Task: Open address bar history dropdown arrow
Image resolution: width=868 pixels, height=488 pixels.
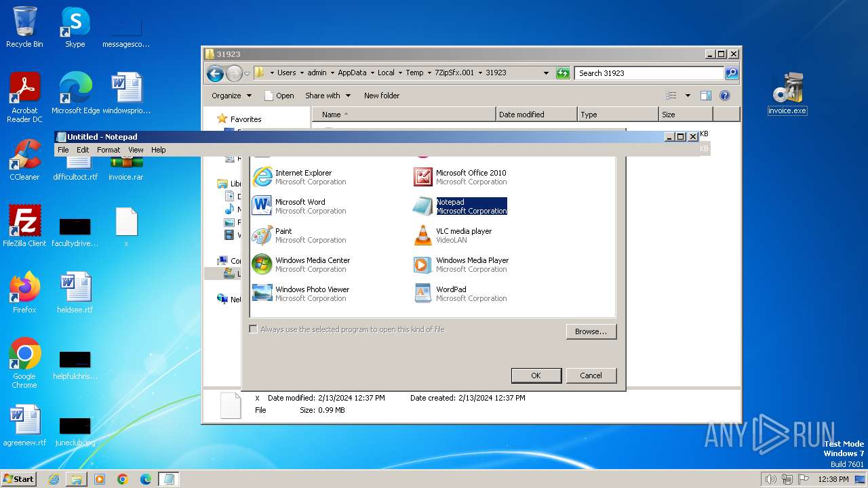Action: tap(546, 73)
